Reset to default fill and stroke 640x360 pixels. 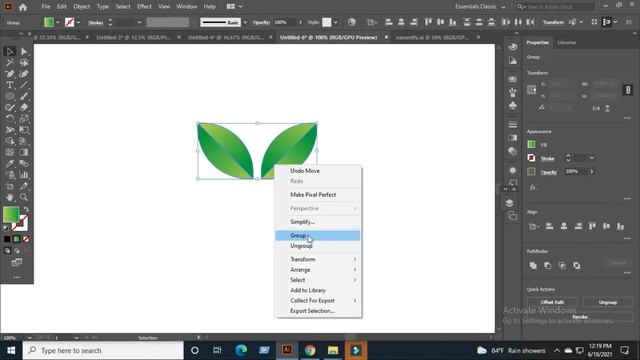(x=6, y=228)
